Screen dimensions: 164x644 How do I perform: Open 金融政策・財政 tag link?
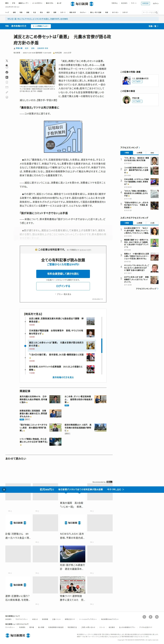[x=42, y=48]
